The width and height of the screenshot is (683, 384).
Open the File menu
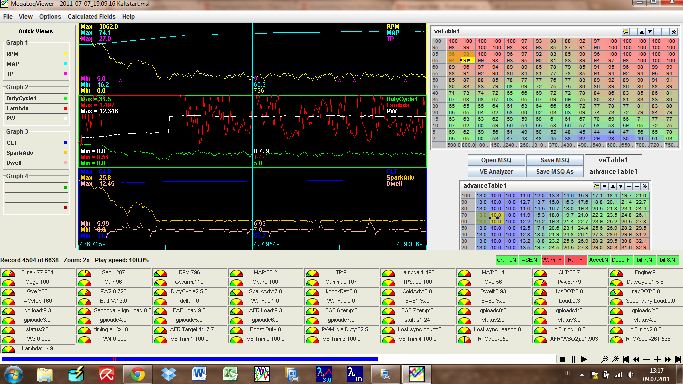pos(8,17)
